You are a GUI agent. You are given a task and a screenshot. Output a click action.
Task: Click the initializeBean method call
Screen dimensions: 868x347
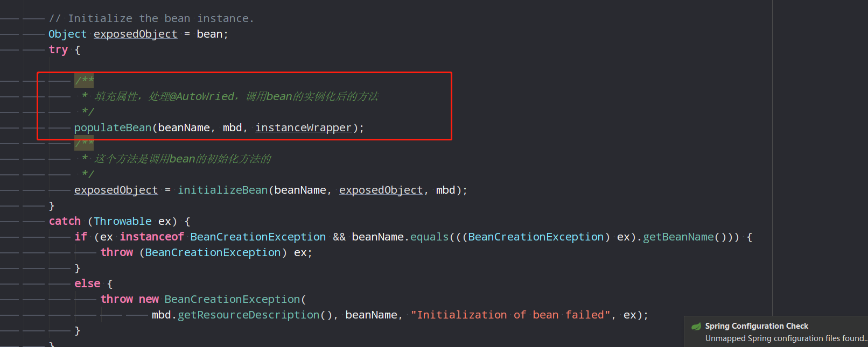click(222, 190)
